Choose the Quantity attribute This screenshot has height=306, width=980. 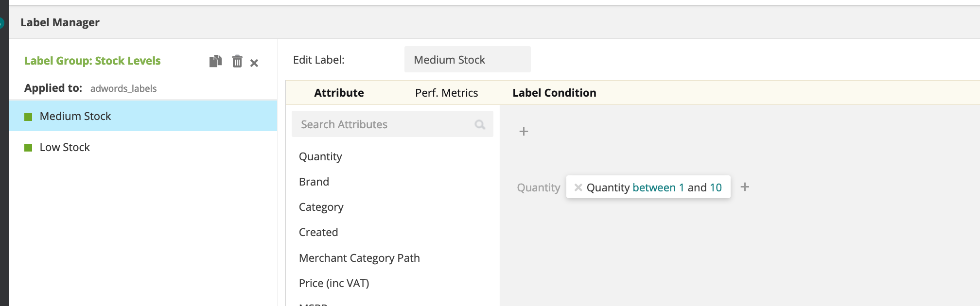[x=320, y=156]
